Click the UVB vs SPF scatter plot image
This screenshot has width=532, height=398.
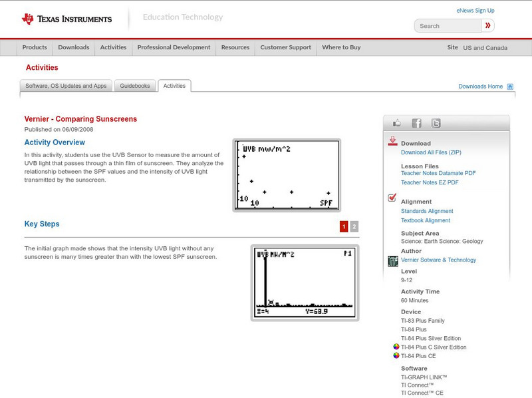coord(287,175)
